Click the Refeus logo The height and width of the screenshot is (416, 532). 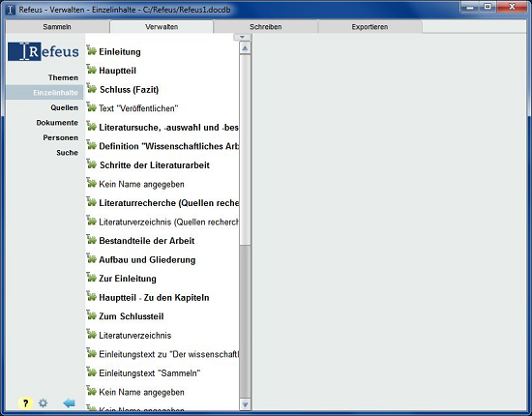click(x=44, y=51)
